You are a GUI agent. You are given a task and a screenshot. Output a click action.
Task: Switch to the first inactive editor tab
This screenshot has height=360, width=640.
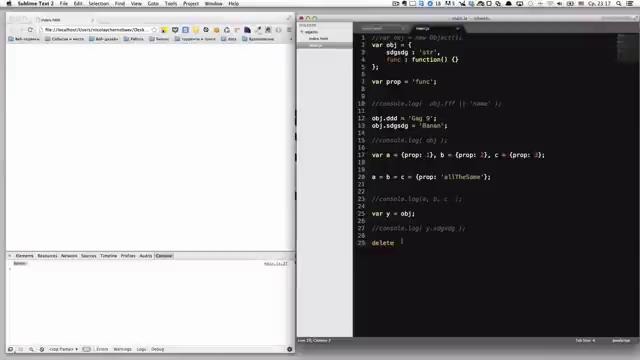[381, 29]
